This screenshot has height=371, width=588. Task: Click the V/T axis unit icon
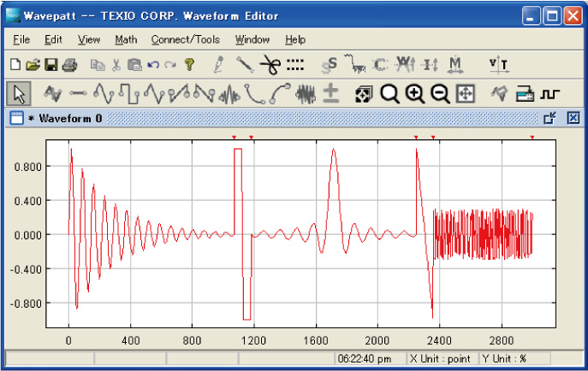tap(498, 65)
